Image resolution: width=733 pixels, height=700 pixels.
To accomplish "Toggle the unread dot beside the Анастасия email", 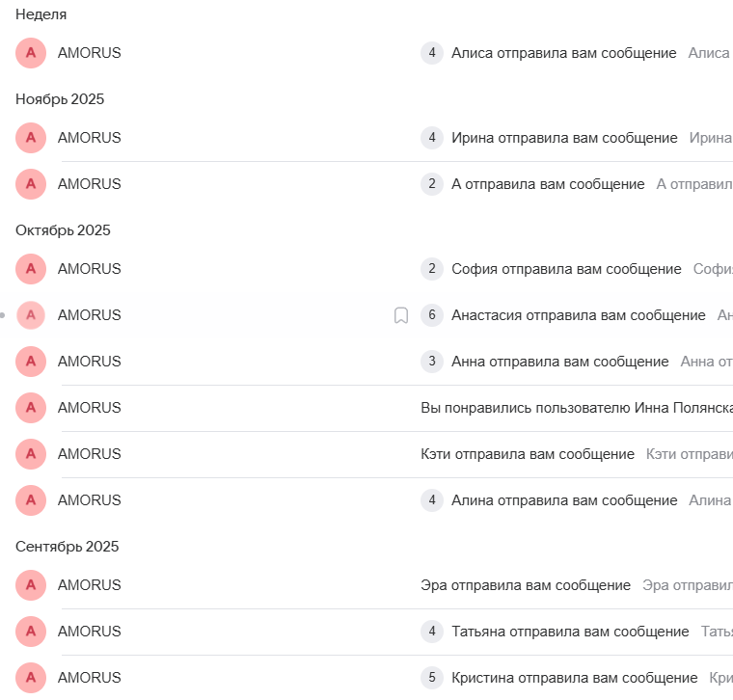I will point(3,315).
